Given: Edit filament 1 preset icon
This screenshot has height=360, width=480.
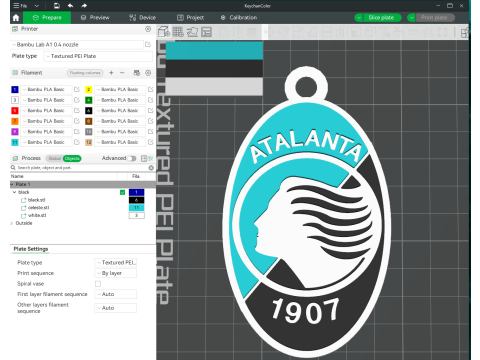Looking at the screenshot, I should pyautogui.click(x=77, y=89).
